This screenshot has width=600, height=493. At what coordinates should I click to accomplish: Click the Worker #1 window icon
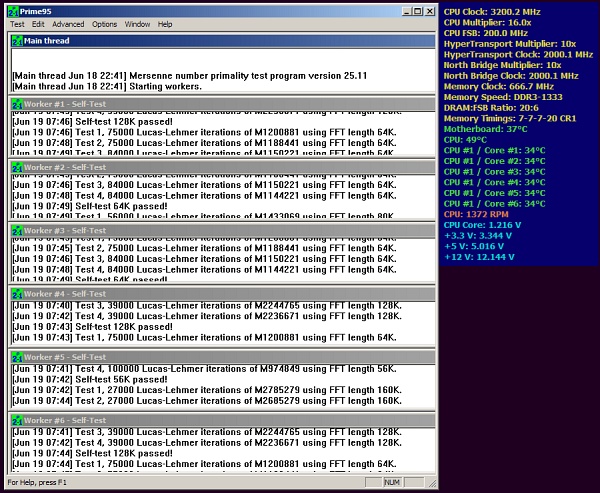click(17, 104)
